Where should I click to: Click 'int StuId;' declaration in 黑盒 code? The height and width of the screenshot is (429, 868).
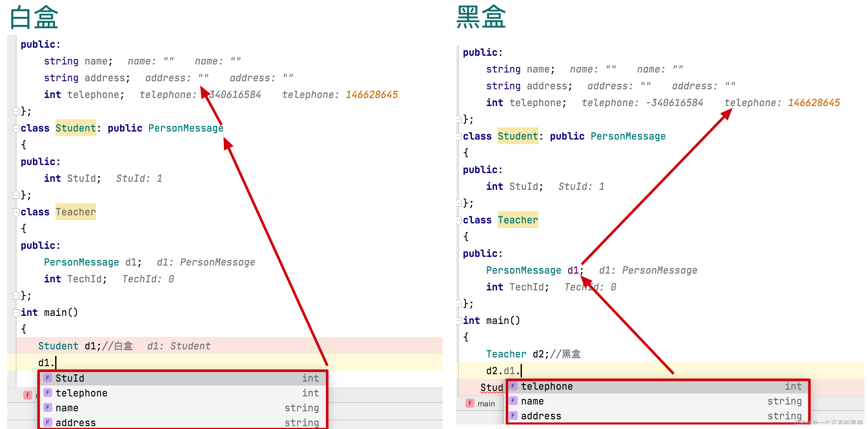tap(514, 186)
